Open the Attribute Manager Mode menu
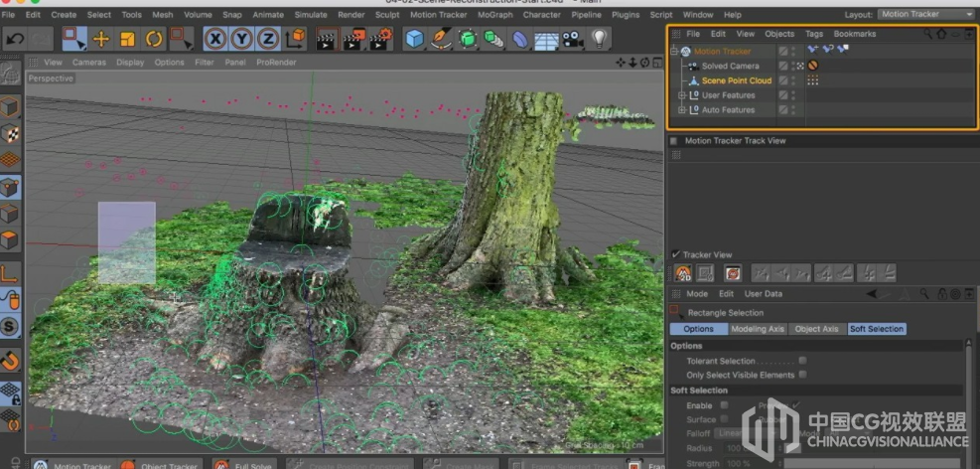The height and width of the screenshot is (469, 980). [x=697, y=294]
